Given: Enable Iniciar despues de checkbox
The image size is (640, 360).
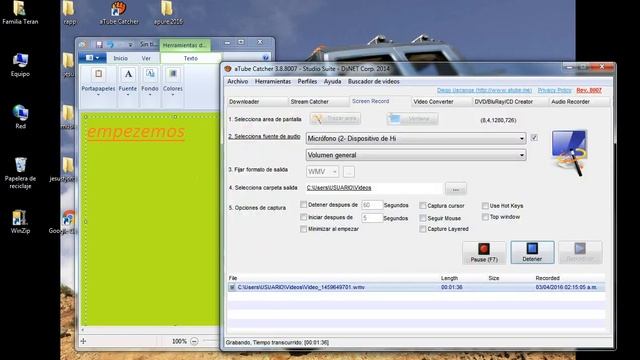Looking at the screenshot, I should pyautogui.click(x=303, y=217).
